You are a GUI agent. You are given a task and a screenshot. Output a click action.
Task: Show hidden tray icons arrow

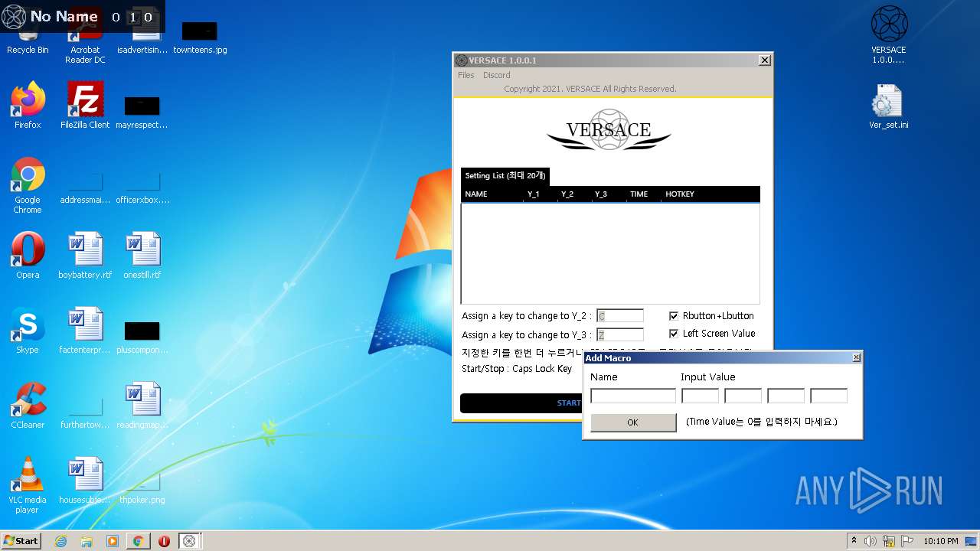click(854, 540)
